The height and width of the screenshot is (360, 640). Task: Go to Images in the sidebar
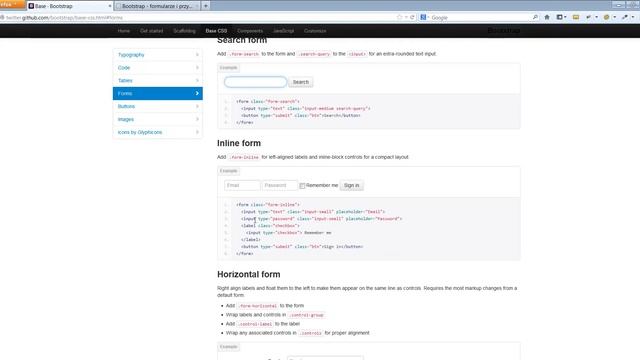click(x=158, y=119)
